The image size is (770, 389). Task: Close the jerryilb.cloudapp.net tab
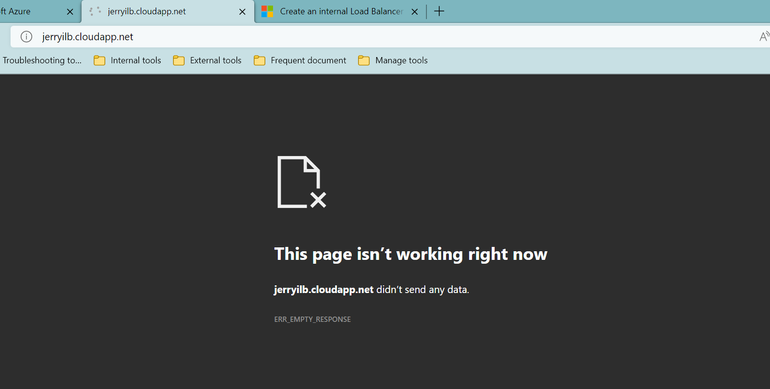[242, 12]
